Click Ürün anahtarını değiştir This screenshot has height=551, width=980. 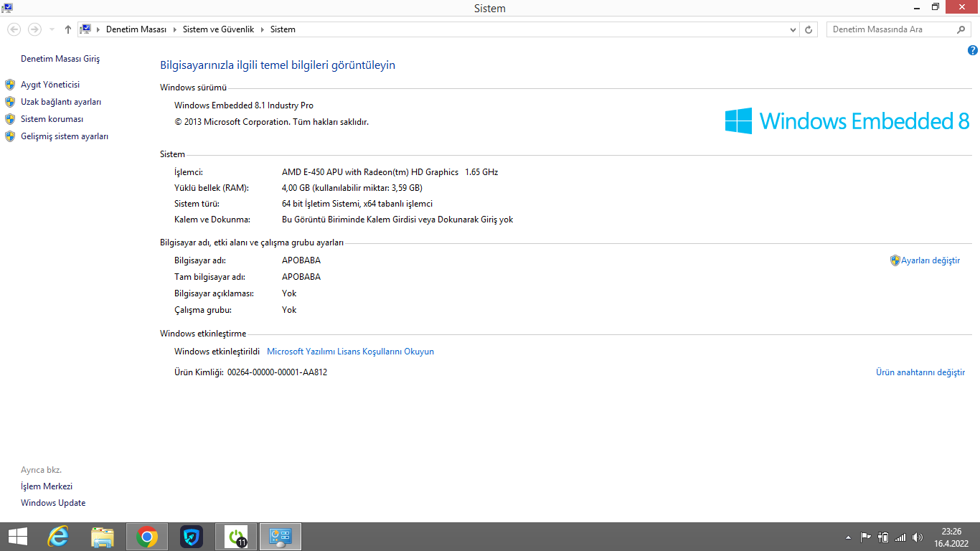pyautogui.click(x=920, y=372)
